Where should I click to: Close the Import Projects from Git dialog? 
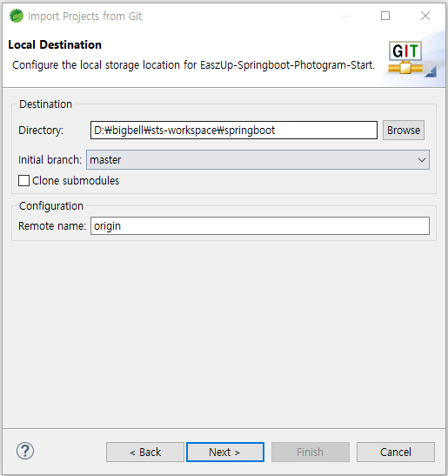pos(425,16)
